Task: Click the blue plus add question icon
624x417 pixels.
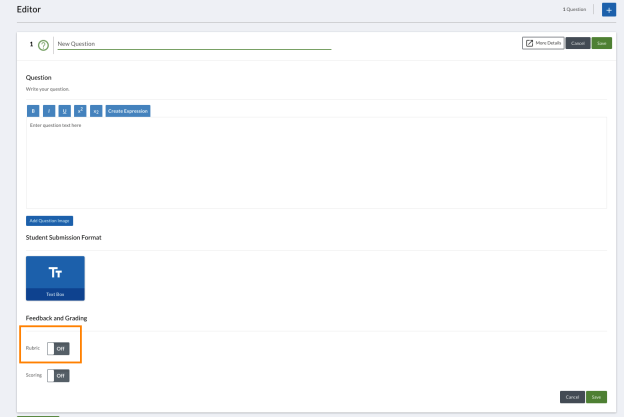Action: [x=608, y=10]
